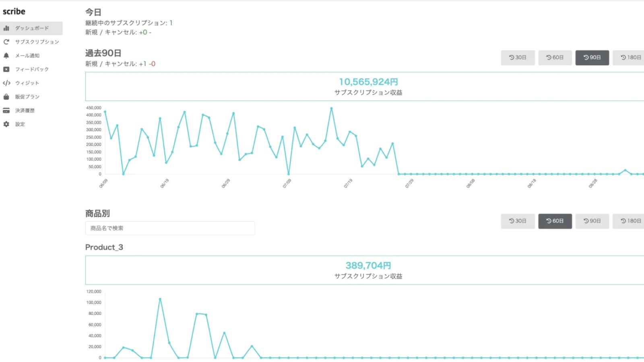Click the dashboard bar chart icon

6,28
